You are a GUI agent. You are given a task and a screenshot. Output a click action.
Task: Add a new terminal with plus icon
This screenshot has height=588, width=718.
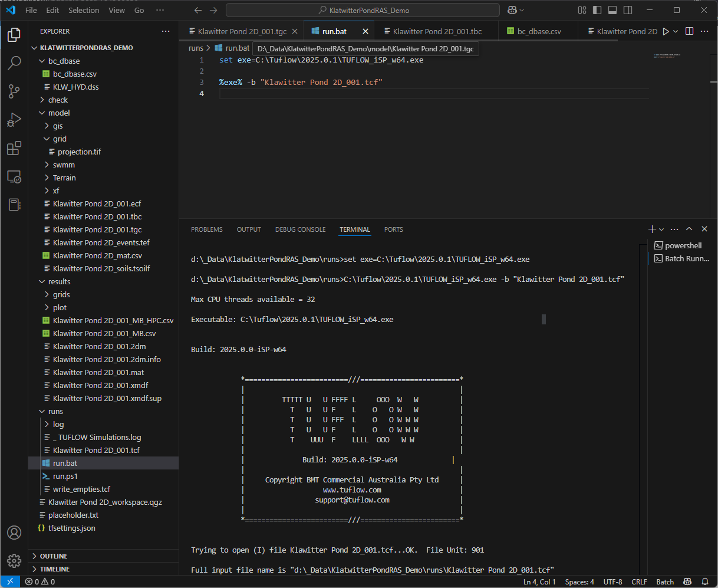(x=652, y=229)
